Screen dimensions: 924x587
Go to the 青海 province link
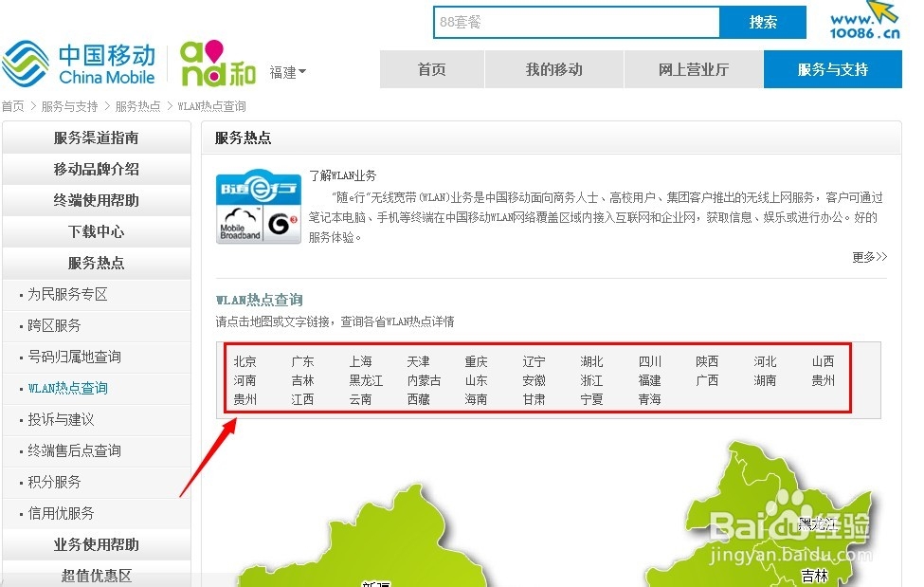[x=649, y=399]
